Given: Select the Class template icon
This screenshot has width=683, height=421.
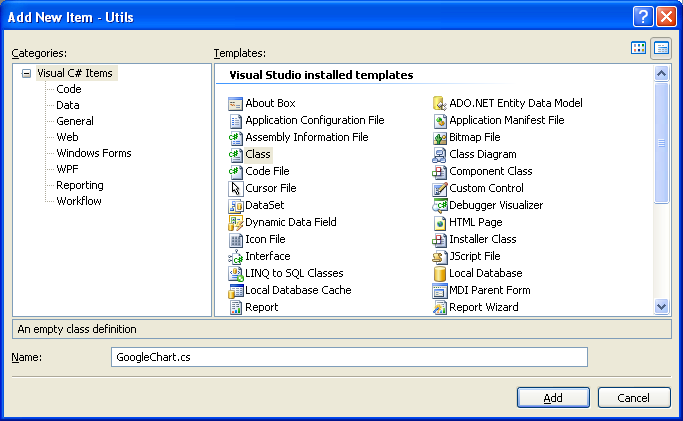Looking at the screenshot, I should 235,155.
